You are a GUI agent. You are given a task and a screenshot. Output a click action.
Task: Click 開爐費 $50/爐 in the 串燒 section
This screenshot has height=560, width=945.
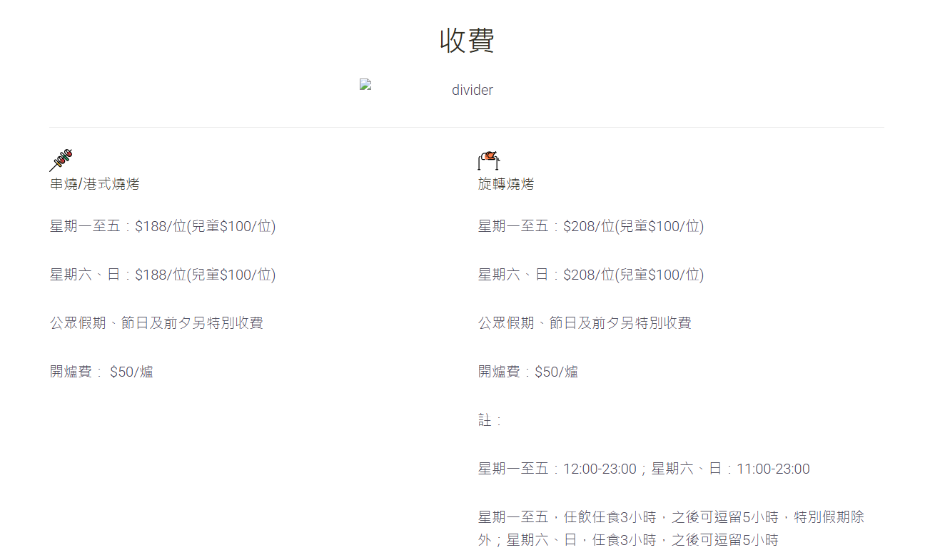101,372
